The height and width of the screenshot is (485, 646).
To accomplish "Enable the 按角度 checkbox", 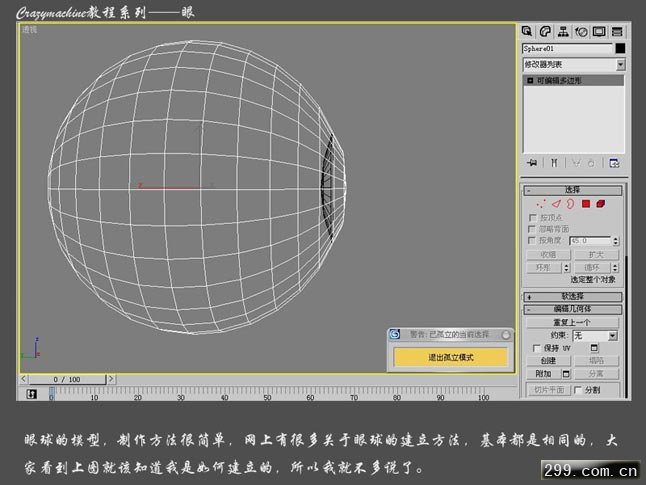I will [x=533, y=240].
